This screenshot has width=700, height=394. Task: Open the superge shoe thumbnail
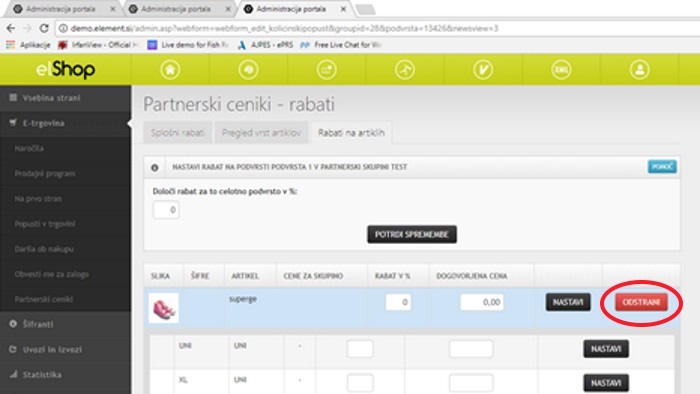[163, 308]
